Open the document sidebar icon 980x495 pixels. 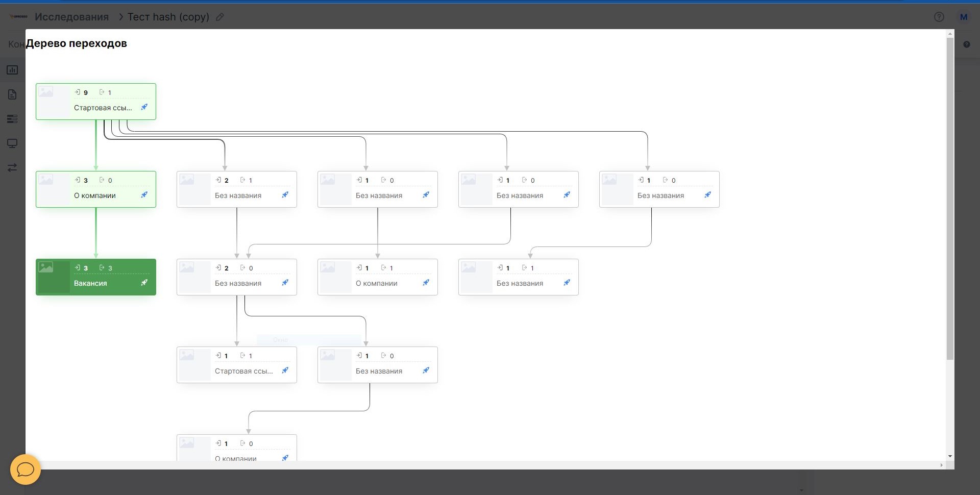(x=12, y=94)
